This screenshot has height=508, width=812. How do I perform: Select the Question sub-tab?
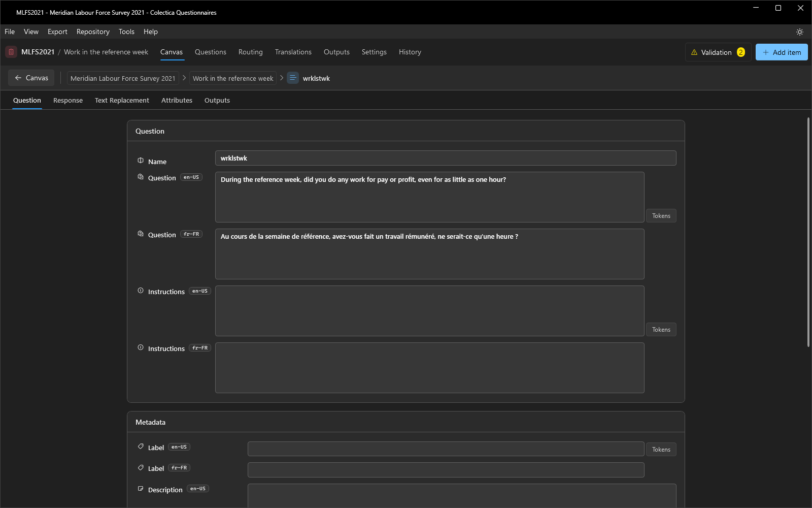[x=27, y=100]
